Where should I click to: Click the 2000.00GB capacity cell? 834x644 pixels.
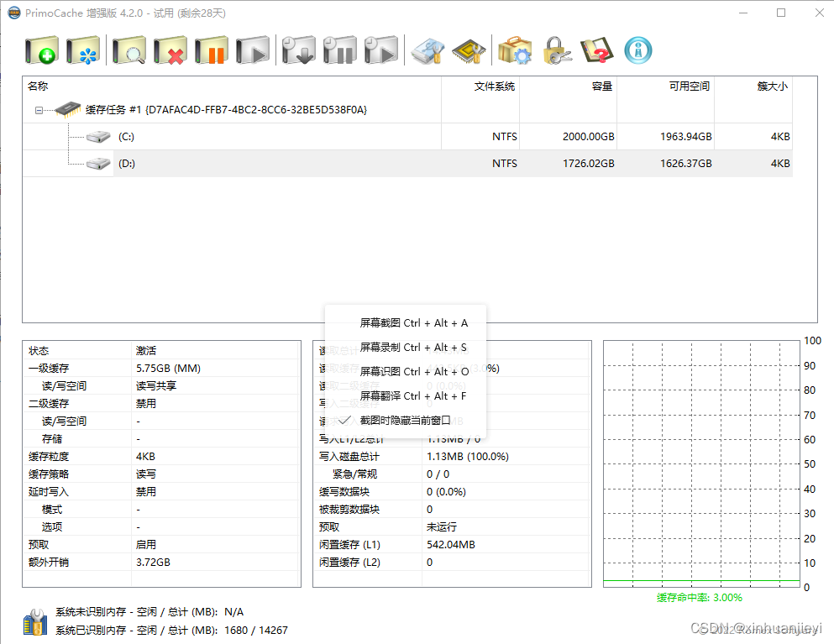pyautogui.click(x=588, y=137)
